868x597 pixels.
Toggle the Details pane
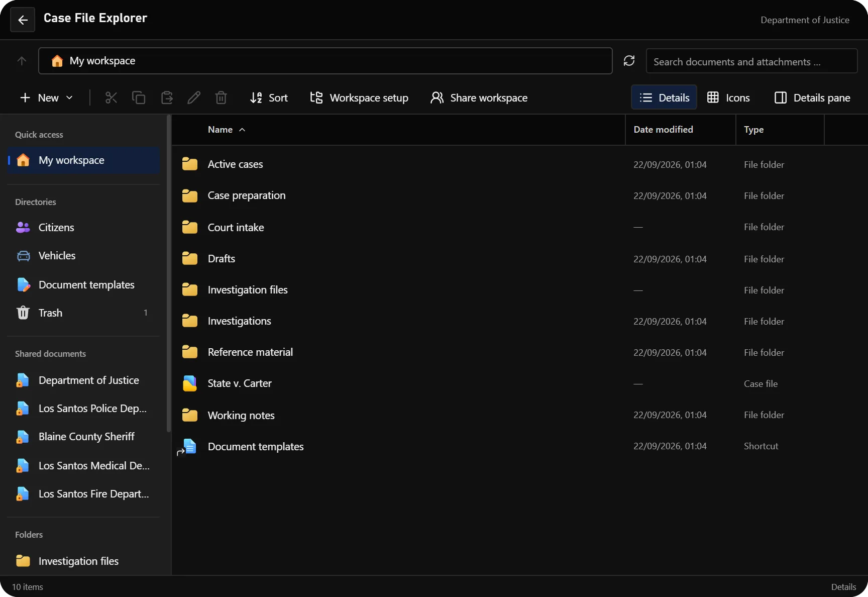[x=812, y=97]
